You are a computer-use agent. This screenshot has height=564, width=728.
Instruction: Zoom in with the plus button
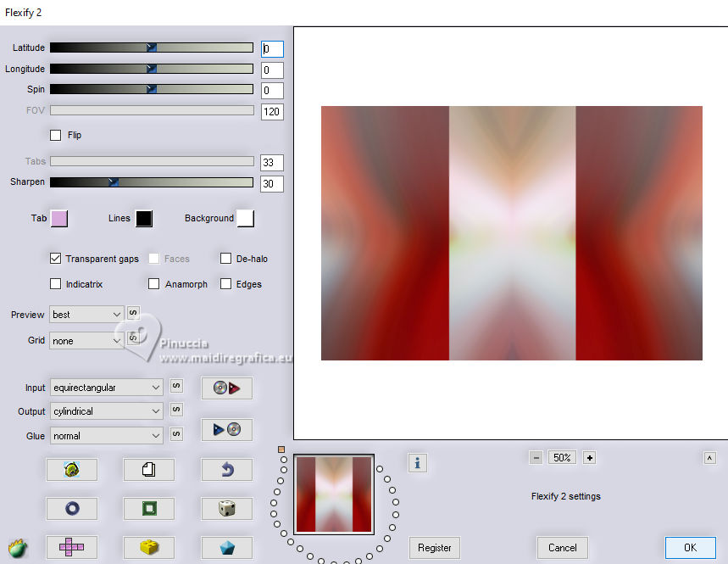point(590,458)
